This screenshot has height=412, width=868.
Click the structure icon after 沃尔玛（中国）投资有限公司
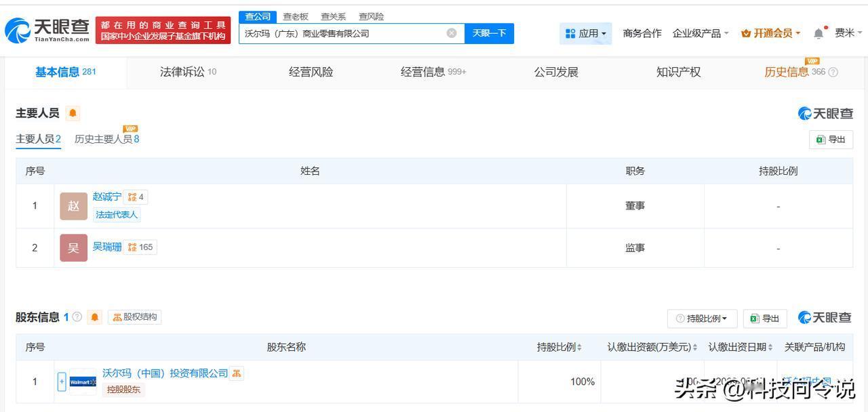pyautogui.click(x=237, y=373)
